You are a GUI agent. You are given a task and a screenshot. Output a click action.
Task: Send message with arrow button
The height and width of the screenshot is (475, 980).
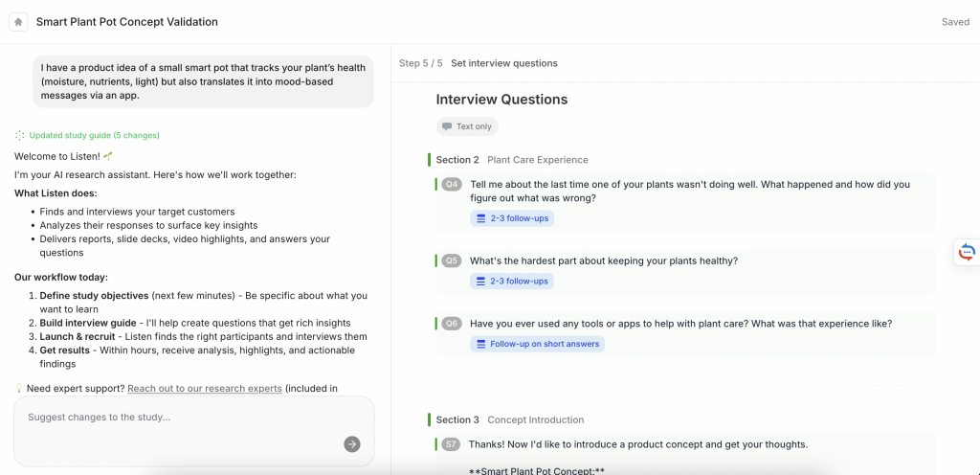(352, 443)
